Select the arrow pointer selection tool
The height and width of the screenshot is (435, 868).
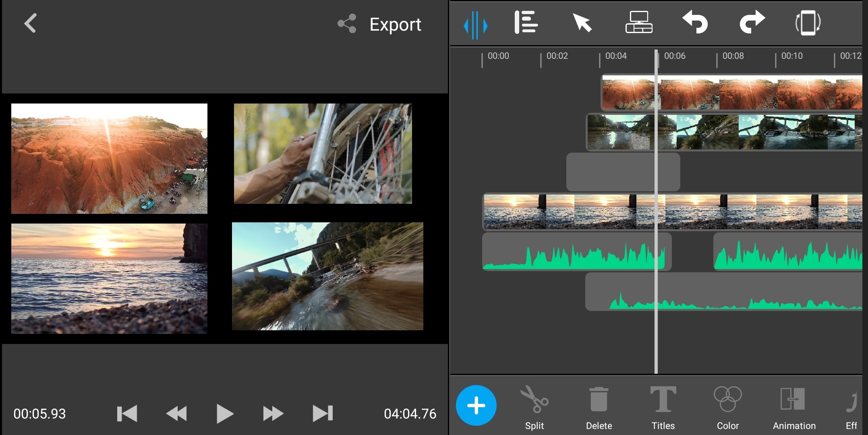[x=582, y=23]
